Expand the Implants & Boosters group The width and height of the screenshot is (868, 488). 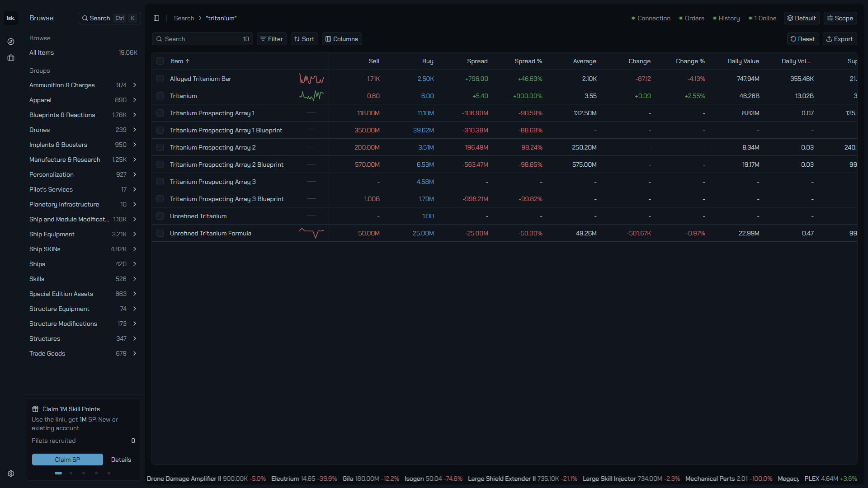point(135,145)
